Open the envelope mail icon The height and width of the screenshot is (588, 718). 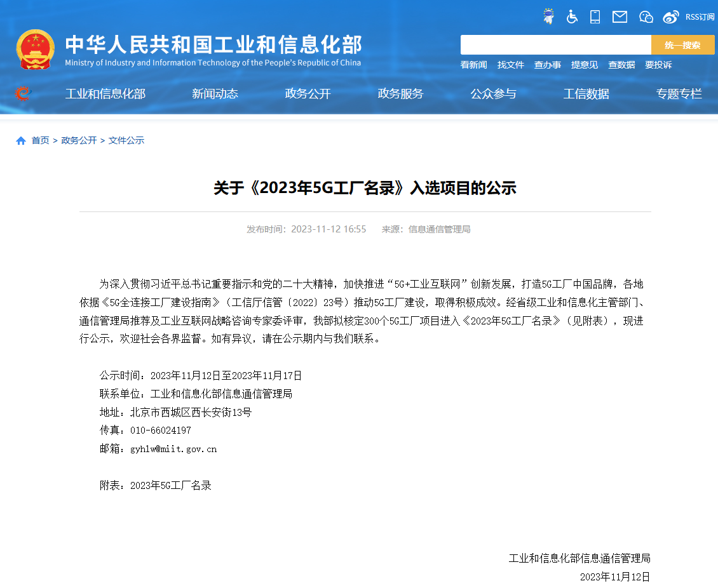coord(620,17)
